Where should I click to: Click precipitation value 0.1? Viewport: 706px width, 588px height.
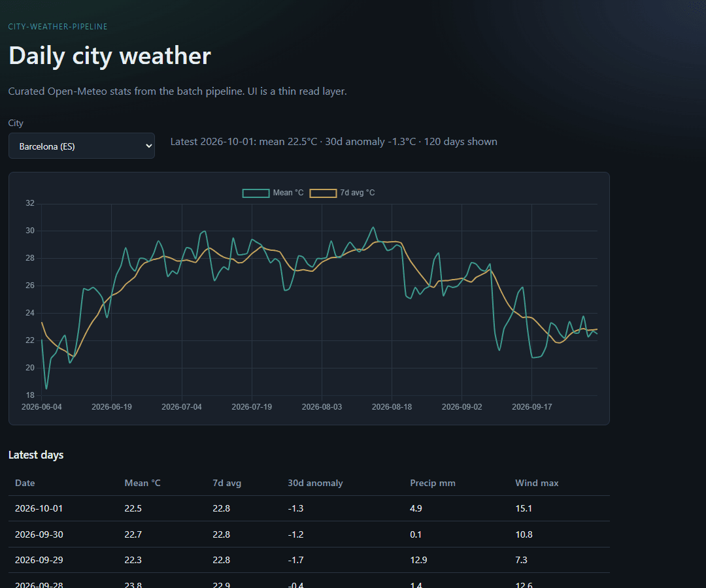coord(416,534)
